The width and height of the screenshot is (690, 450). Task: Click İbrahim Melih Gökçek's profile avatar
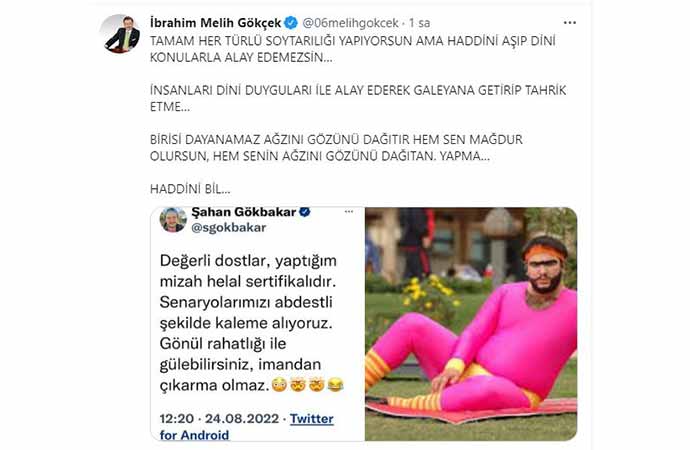coord(122,34)
